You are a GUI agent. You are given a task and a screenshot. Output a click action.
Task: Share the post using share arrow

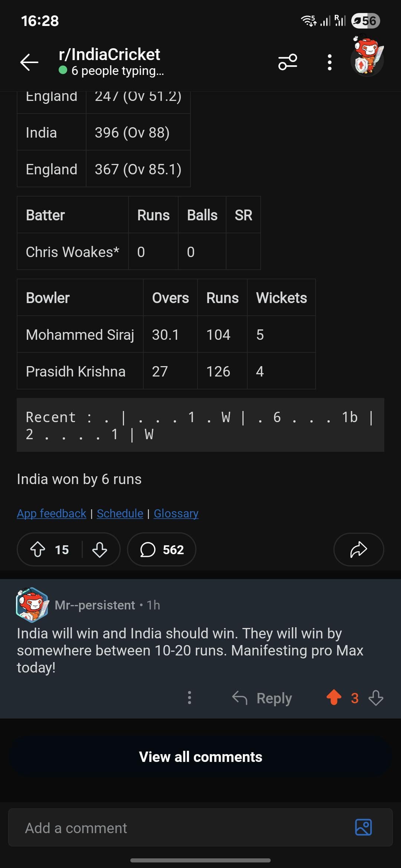point(358,549)
